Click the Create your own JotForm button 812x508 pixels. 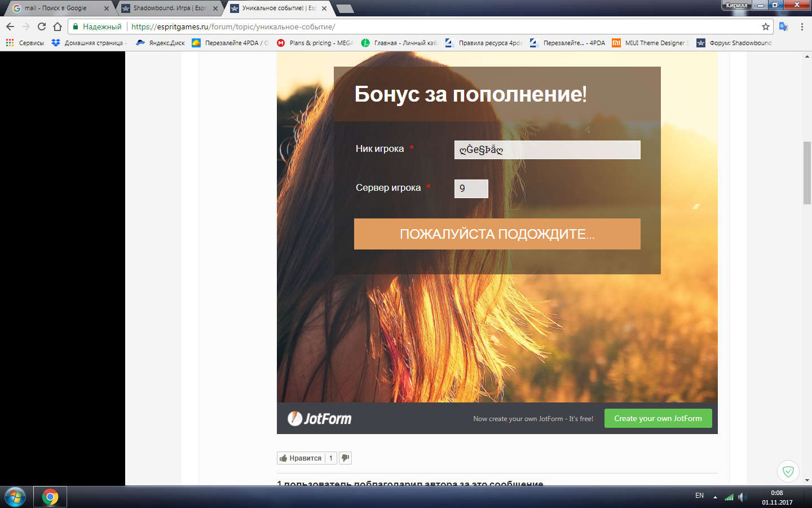[658, 418]
